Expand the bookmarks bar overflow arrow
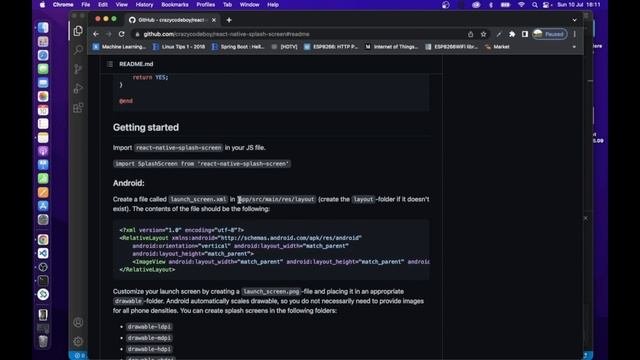The height and width of the screenshot is (360, 640). 574,47
